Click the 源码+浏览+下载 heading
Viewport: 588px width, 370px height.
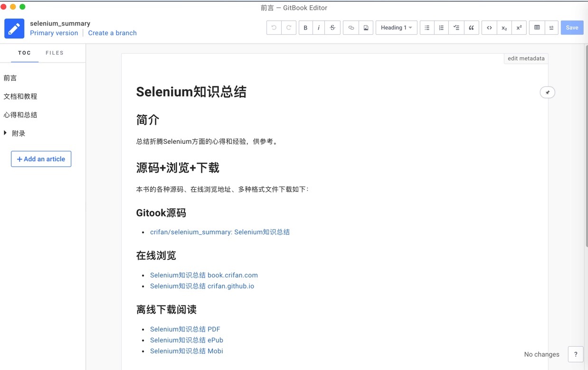click(x=178, y=168)
